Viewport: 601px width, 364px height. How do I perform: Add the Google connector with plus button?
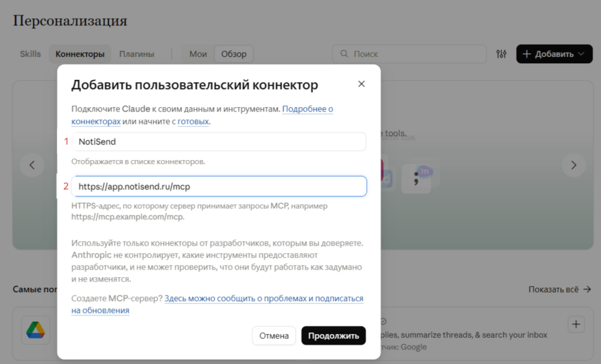tap(576, 324)
